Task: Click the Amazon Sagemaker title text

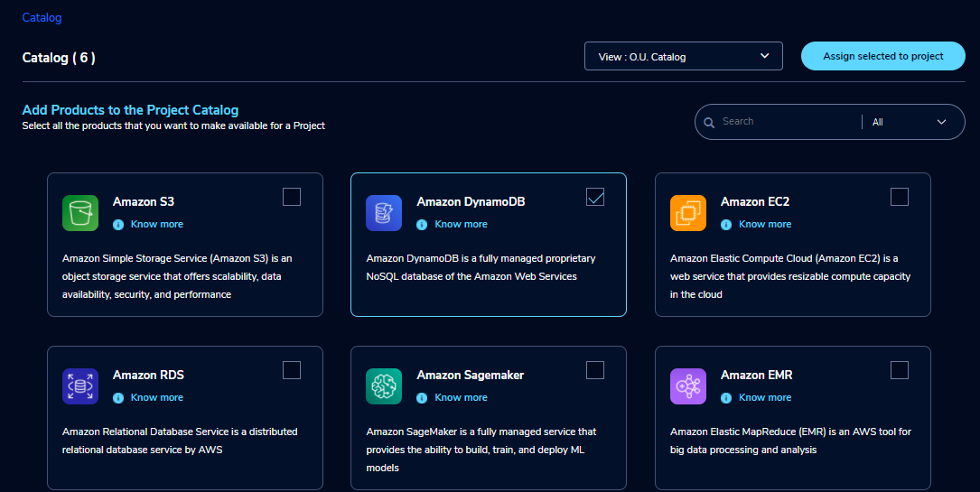Action: point(471,376)
